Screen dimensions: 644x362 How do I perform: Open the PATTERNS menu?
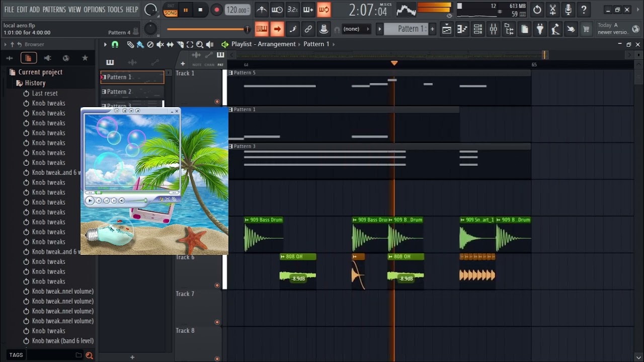pos(54,10)
